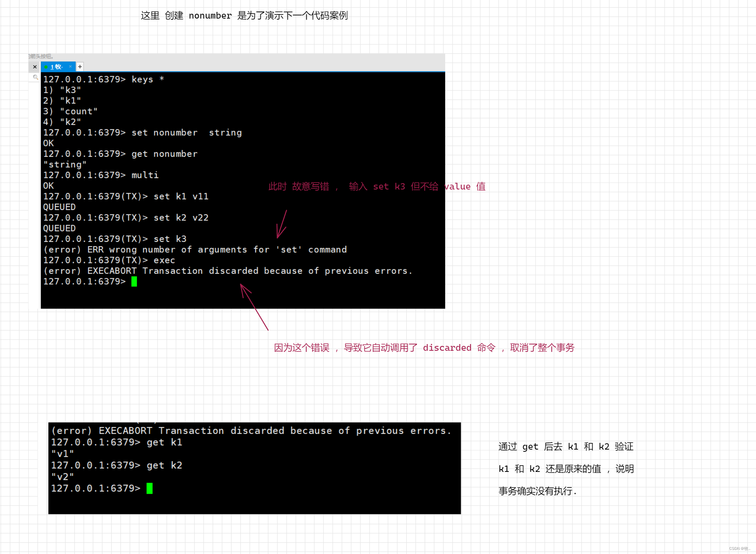Click the '"v2"' output line
The height and width of the screenshot is (554, 756).
pos(62,477)
